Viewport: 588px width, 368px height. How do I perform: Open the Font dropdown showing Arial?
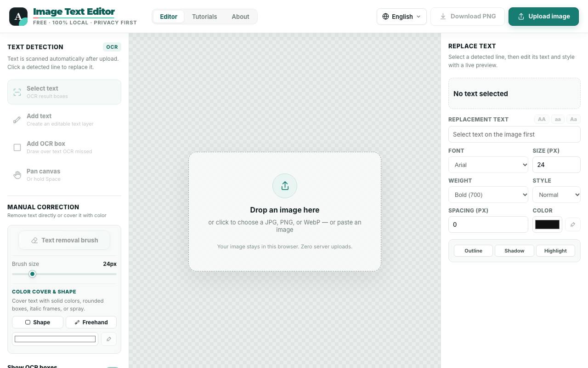pos(488,165)
